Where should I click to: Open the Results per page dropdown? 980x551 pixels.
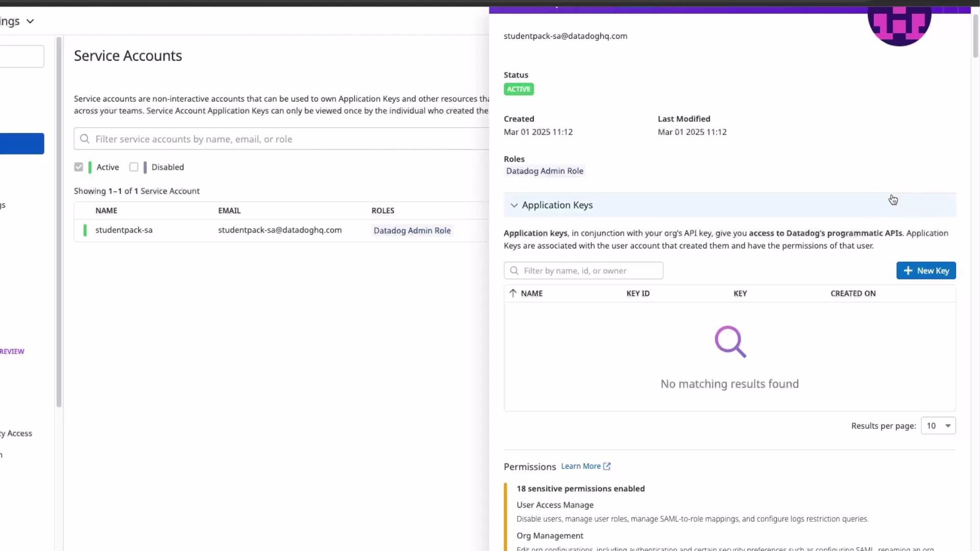pyautogui.click(x=938, y=425)
